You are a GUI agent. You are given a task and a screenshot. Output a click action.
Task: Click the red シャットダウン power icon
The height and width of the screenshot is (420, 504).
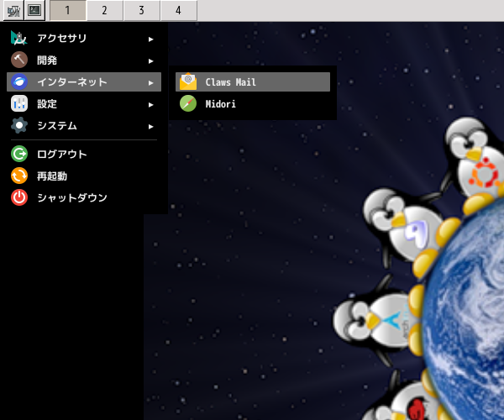[19, 197]
